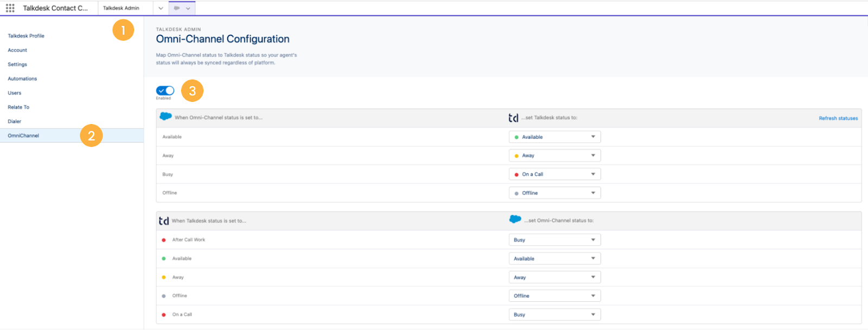Click the 'Away' Talkdesk status label in lower table
The image size is (868, 330).
[178, 277]
